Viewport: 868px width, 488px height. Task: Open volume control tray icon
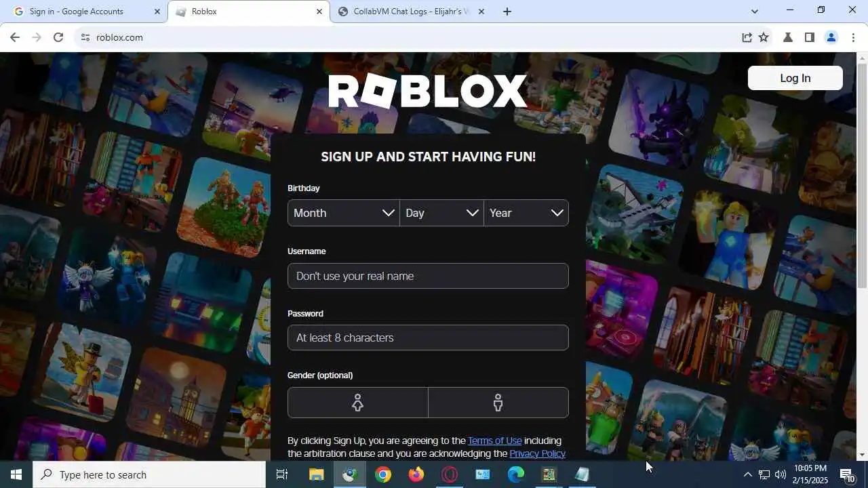(781, 474)
